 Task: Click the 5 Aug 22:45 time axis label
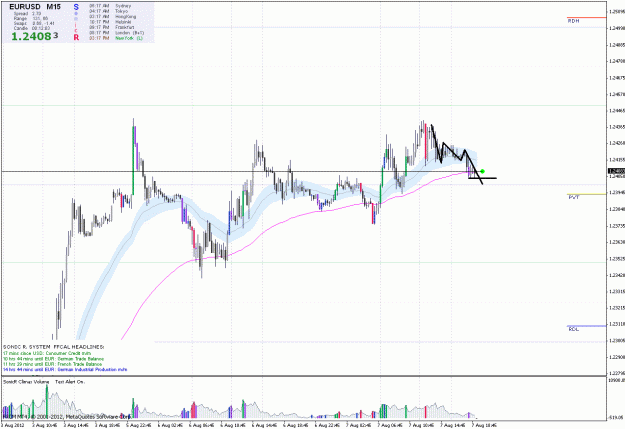pos(140,425)
